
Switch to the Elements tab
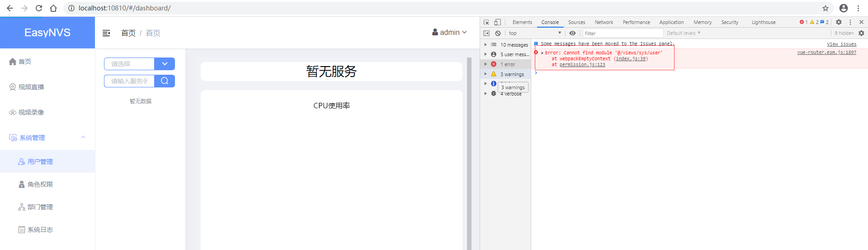click(x=522, y=22)
